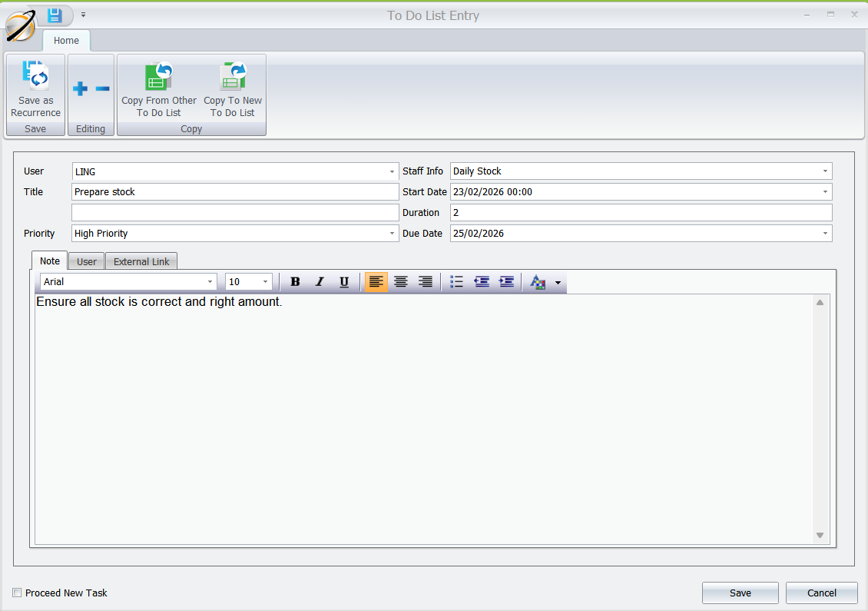868x611 pixels.
Task: Open the User tab in the notes section
Action: [86, 261]
